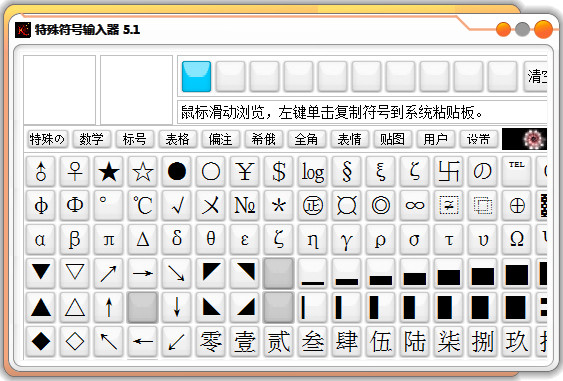Image resolution: width=563 pixels, height=381 pixels.
Task: Switch to the 表格 tab
Action: [177, 139]
